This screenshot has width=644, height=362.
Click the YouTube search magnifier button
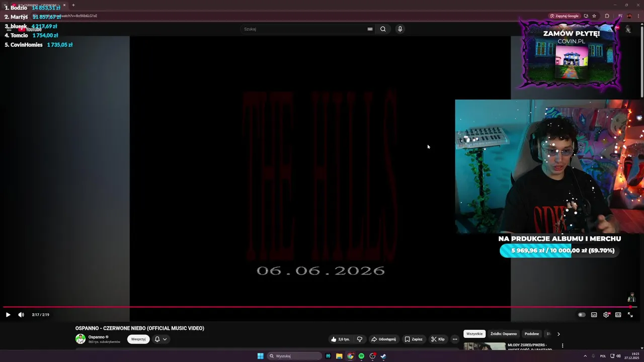(383, 29)
